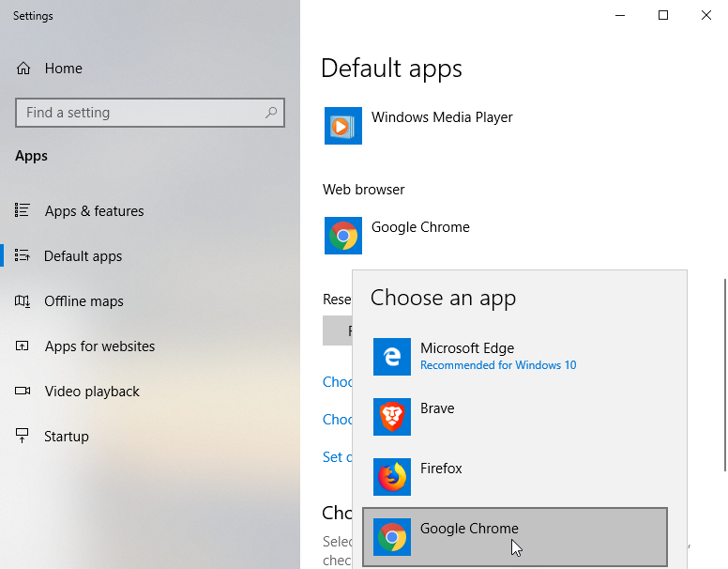Close the Settings window
Screen dimensions: 728x569
(x=706, y=15)
